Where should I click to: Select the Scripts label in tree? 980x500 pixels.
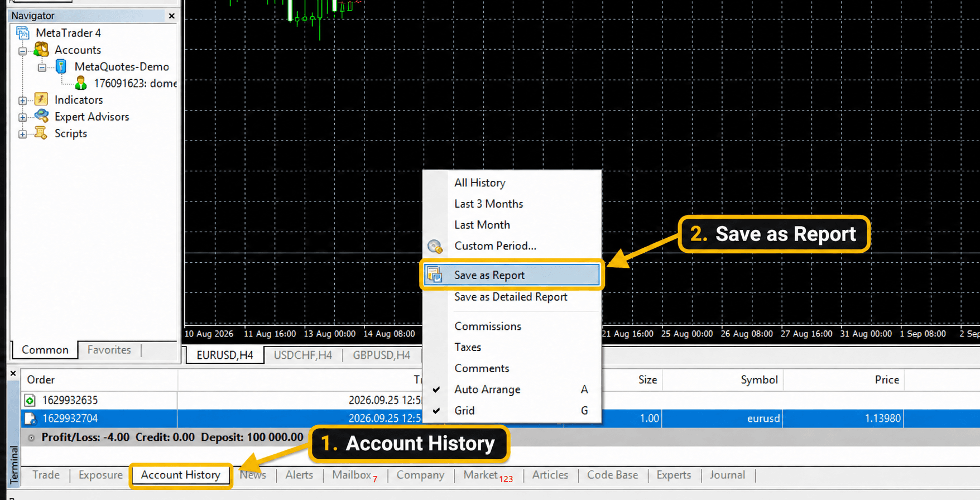[70, 133]
